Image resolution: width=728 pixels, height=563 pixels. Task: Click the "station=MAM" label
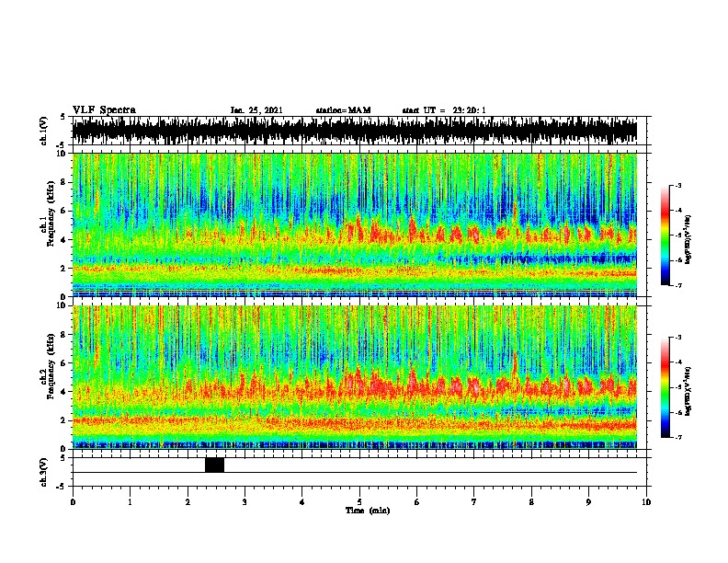[343, 110]
